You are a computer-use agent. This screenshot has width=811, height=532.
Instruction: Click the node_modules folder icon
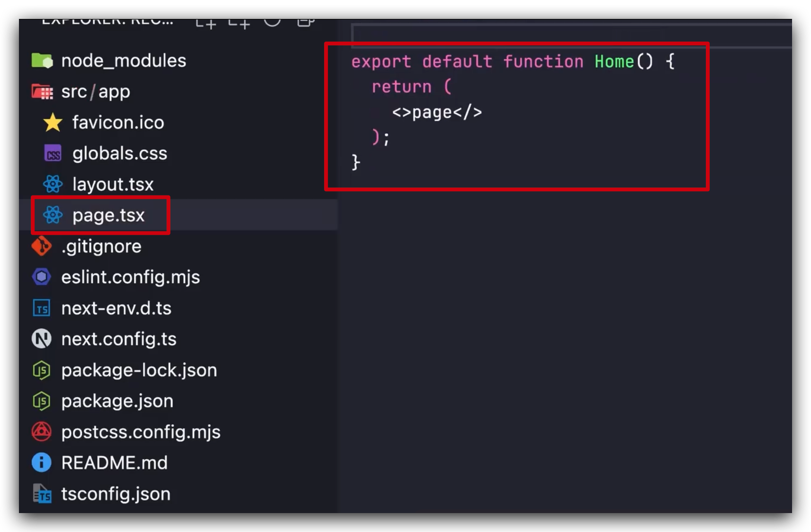[x=42, y=61]
